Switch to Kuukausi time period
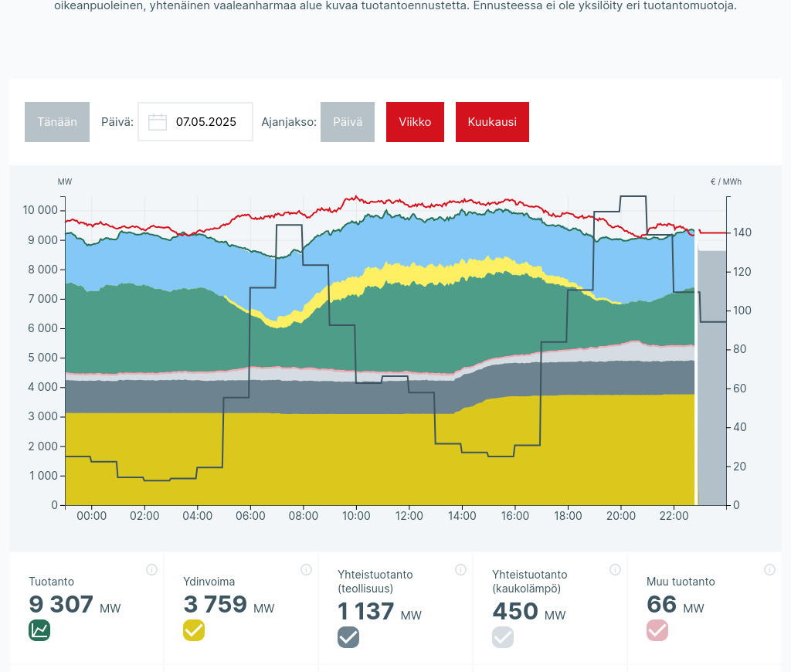 click(x=492, y=122)
